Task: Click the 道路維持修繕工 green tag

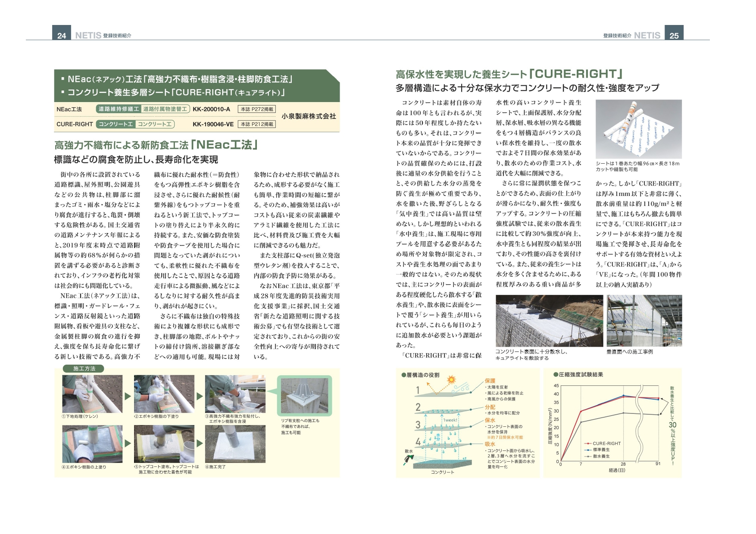Action: (x=119, y=109)
